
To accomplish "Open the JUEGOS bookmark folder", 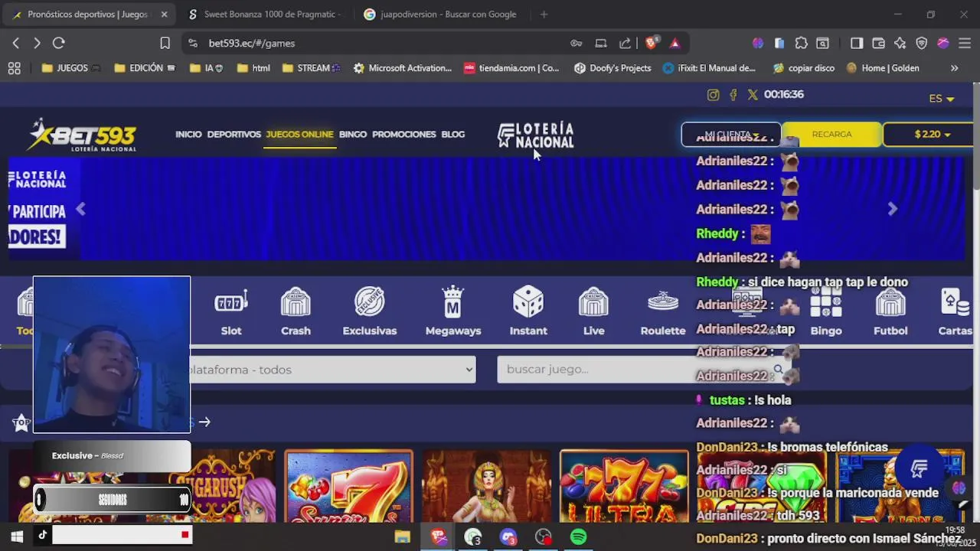I will (x=70, y=68).
